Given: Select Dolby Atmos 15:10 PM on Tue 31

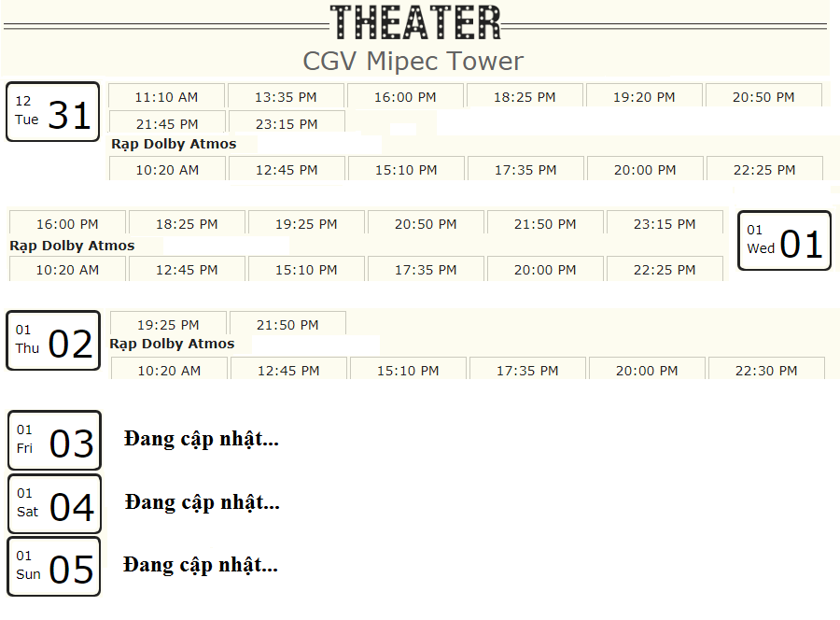Looking at the screenshot, I should pos(407,169).
